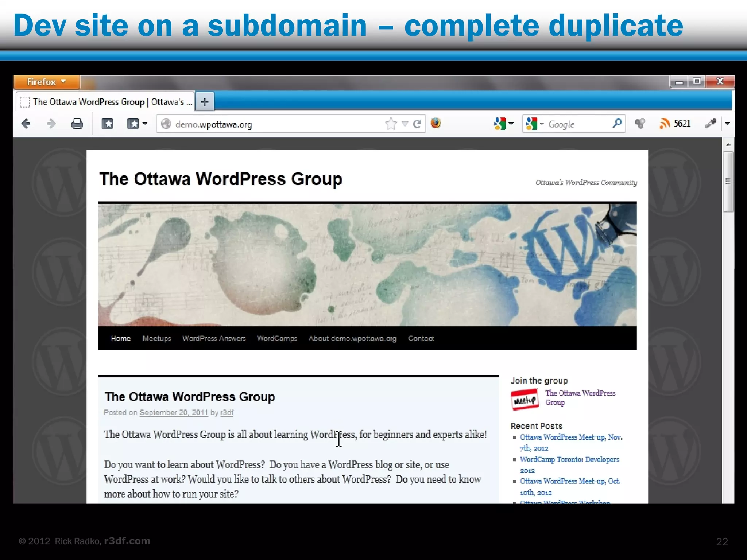Click the Firefox globe icon near address bar
Screen dimensions: 747x560
(x=436, y=123)
